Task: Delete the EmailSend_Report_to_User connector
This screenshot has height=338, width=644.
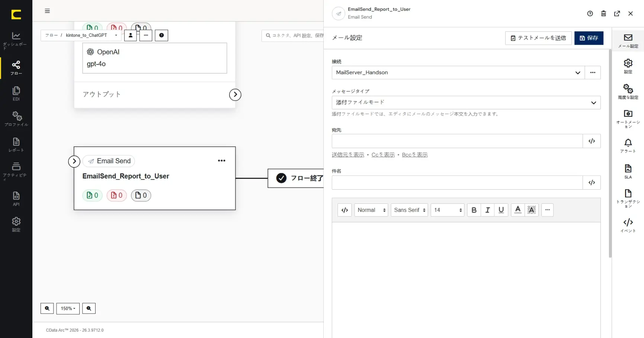Action: [603, 13]
